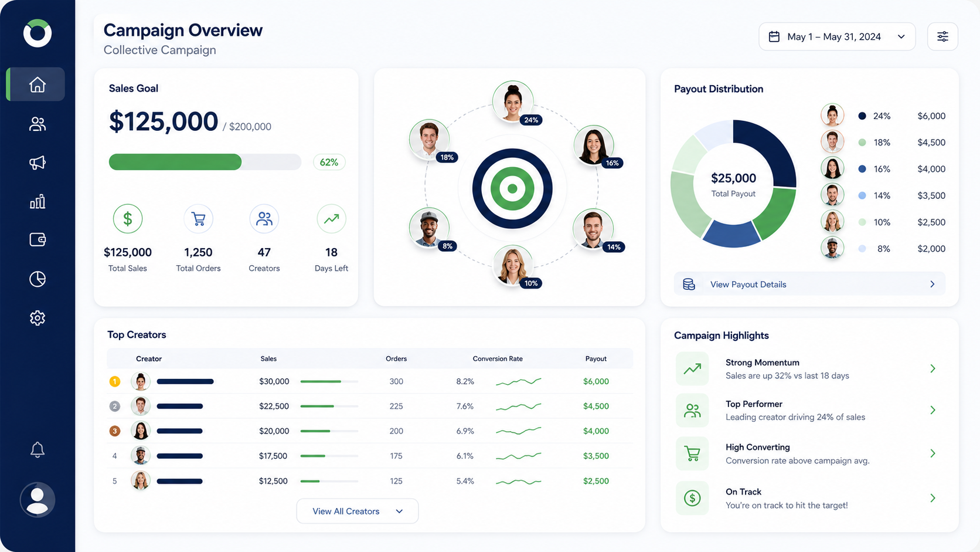Click the $25,000 Total Payout donut center
The image size is (980, 552).
[733, 184]
